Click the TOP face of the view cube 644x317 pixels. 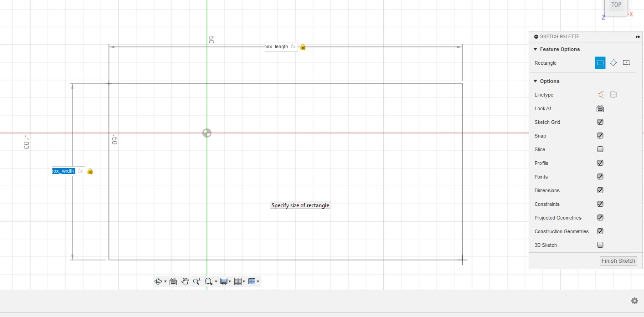(x=616, y=5)
